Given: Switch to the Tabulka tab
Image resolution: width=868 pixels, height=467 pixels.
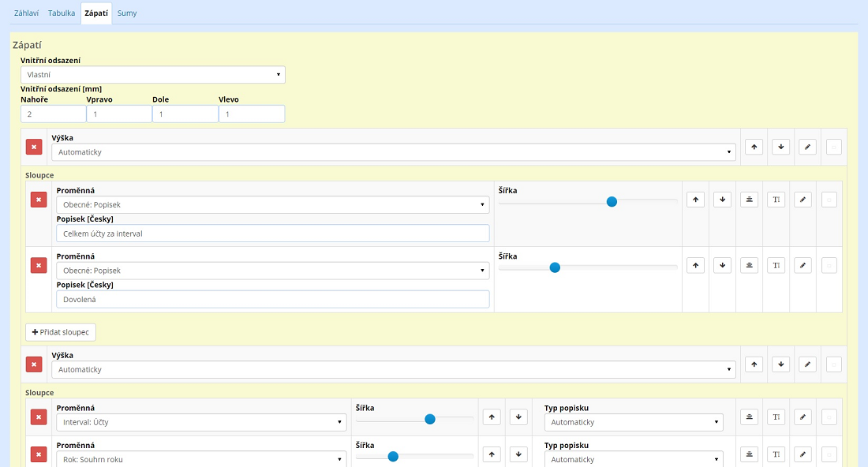Looking at the screenshot, I should click(62, 13).
